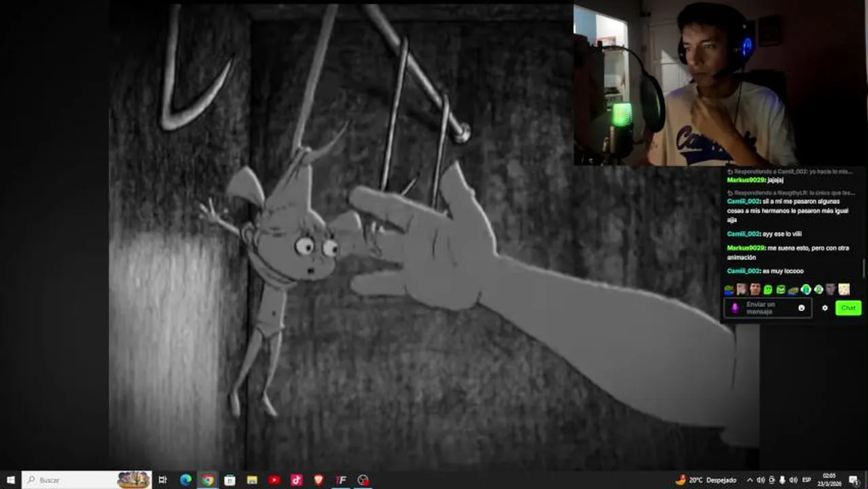Click the streamer webcam overlay
This screenshot has width=868, height=489.
(x=721, y=83)
